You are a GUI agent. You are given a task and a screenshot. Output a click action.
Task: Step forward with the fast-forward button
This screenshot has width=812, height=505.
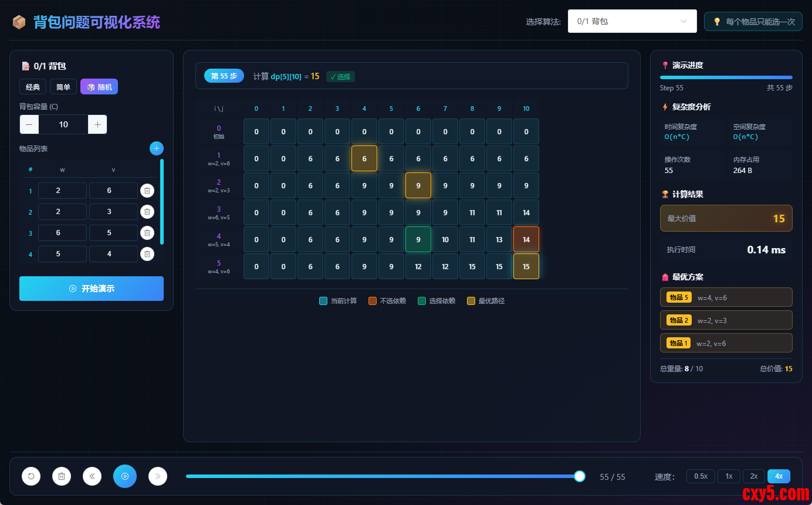point(158,476)
